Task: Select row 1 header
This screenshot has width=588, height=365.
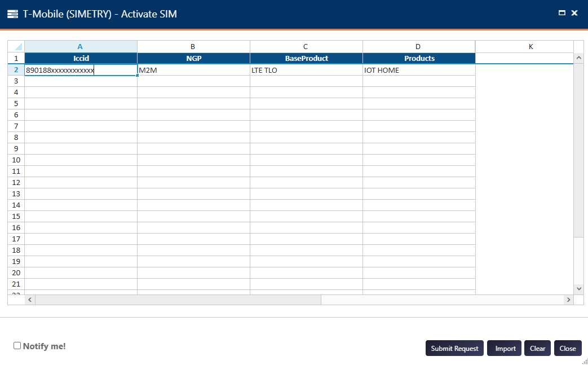Action: pyautogui.click(x=16, y=58)
